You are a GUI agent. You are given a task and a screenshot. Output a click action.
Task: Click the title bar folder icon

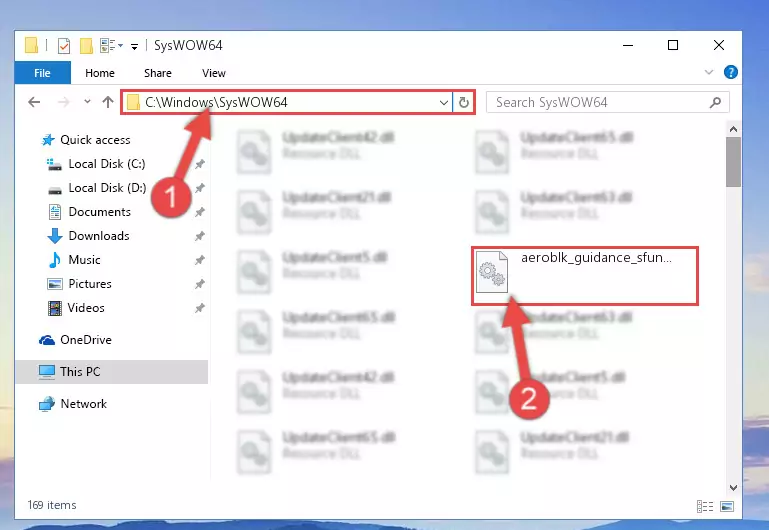point(31,45)
